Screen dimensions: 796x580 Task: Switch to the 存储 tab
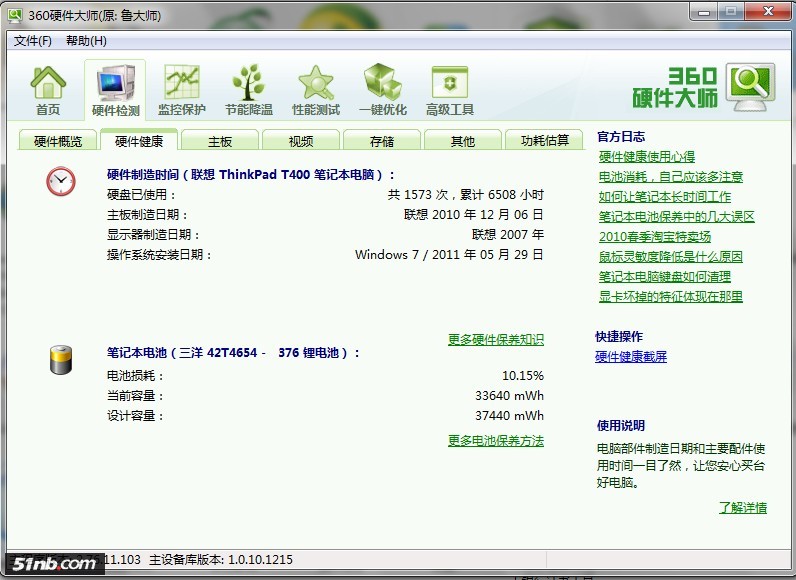382,141
